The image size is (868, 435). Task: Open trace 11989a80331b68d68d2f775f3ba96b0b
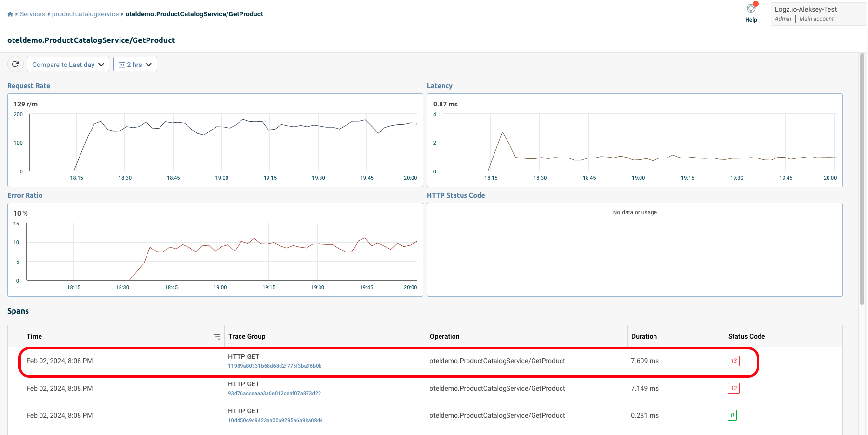coord(275,366)
